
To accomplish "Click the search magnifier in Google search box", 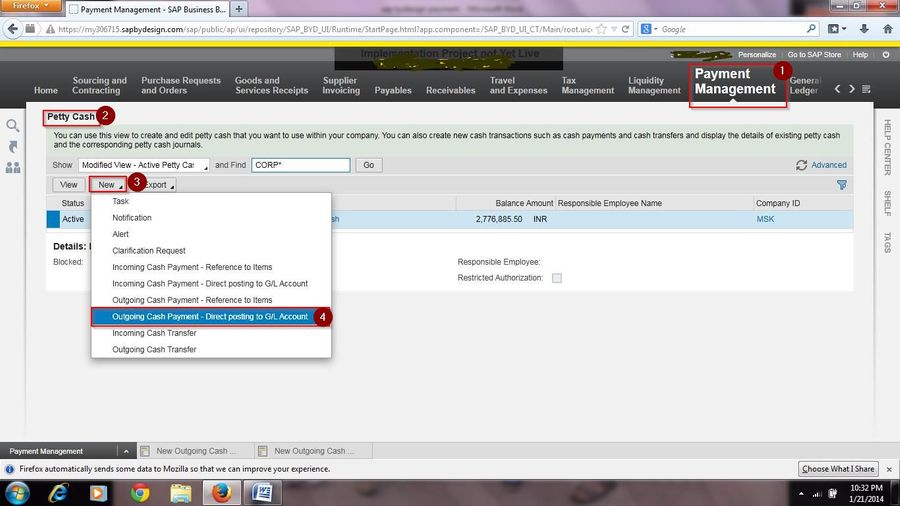I will tap(811, 29).
